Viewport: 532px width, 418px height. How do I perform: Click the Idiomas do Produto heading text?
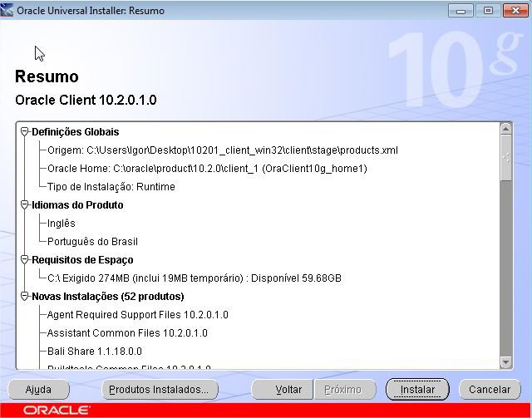coord(77,205)
